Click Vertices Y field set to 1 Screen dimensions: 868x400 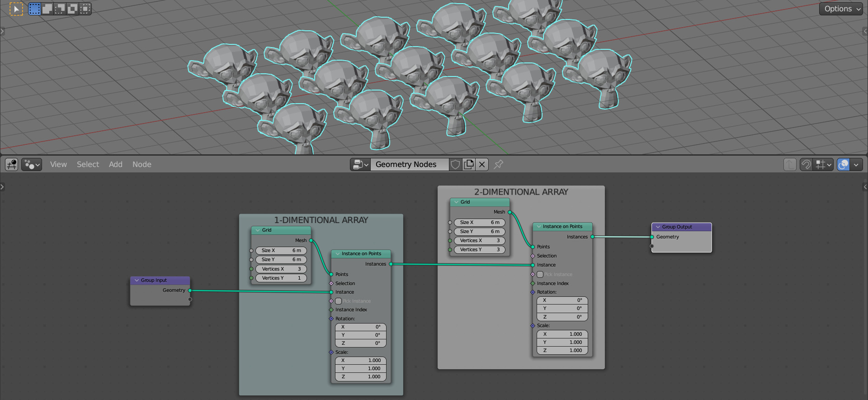(281, 278)
